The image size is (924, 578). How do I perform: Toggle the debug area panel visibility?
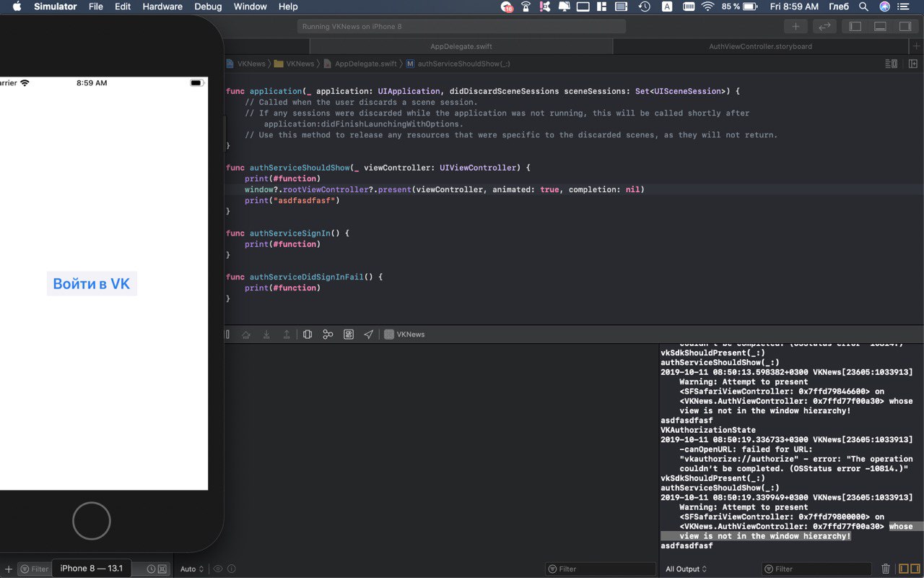click(x=880, y=26)
